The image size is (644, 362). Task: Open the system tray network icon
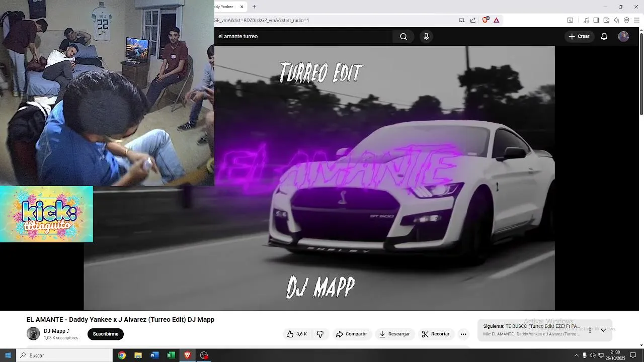[x=600, y=355]
